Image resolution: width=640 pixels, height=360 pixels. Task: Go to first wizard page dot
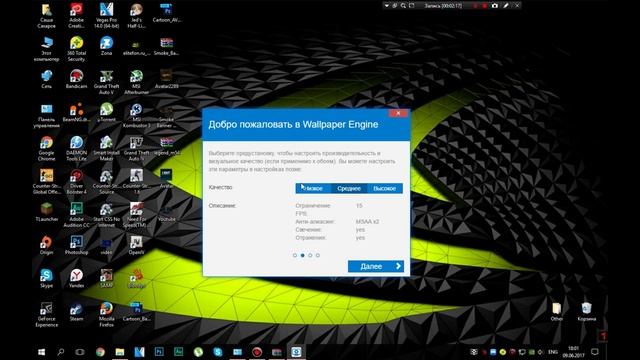[x=295, y=255]
